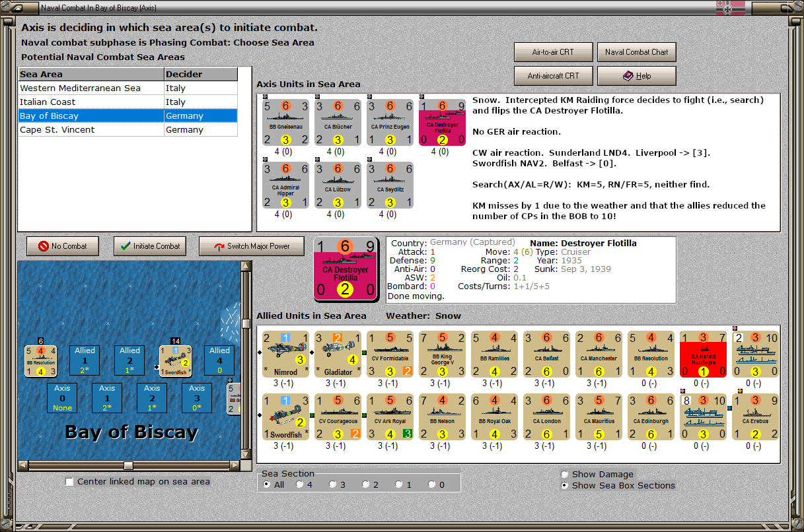Select the Nimrod aircraft counter
The width and height of the screenshot is (804, 532).
pyautogui.click(x=286, y=354)
